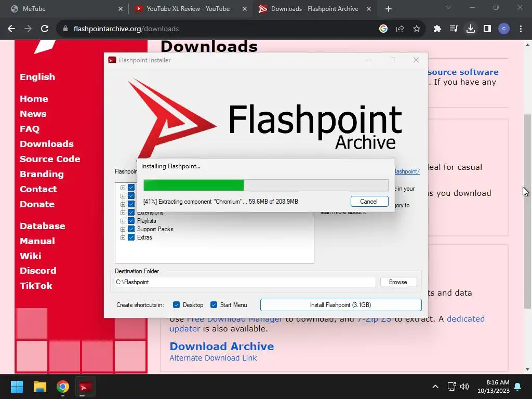Image resolution: width=532 pixels, height=399 pixels.
Task: Uncheck the Extras component checkbox
Action: tap(131, 237)
